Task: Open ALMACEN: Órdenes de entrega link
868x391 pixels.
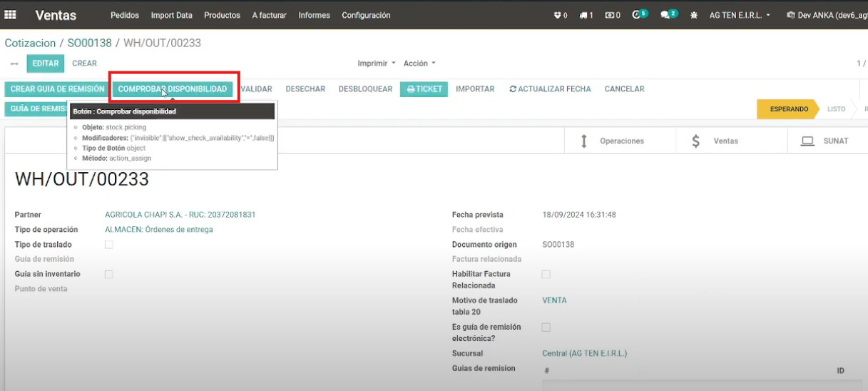Action: pos(158,230)
